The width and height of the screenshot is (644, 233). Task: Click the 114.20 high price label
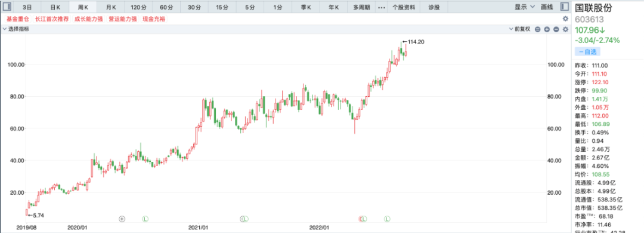416,42
